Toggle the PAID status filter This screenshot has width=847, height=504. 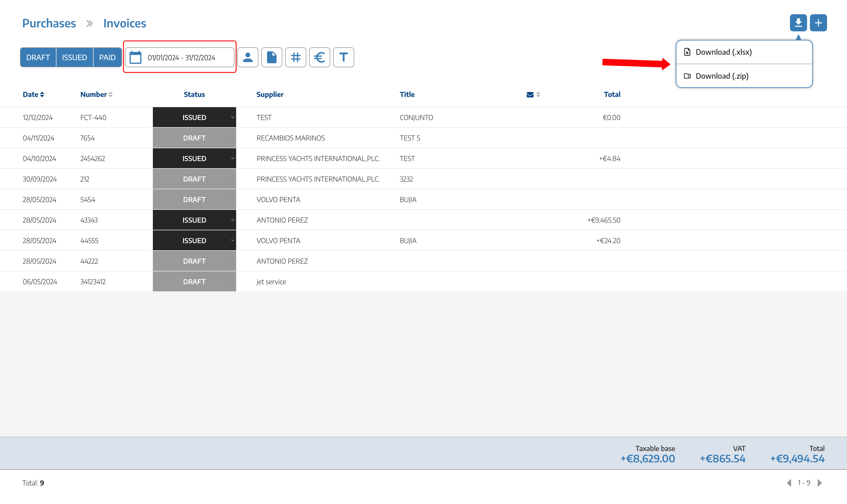[x=107, y=57]
